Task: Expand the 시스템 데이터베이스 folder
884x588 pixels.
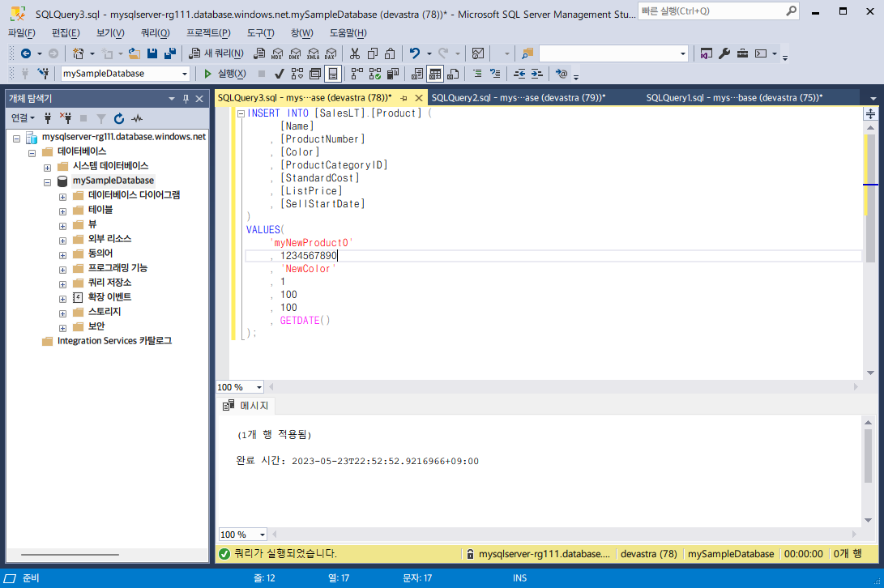Action: pyautogui.click(x=47, y=168)
